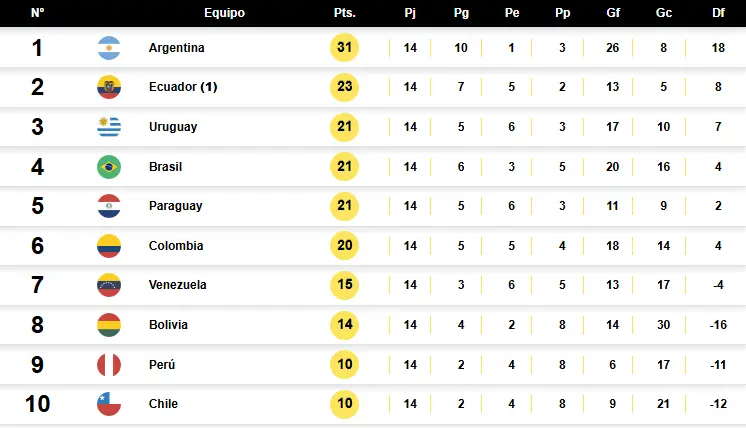
Task: Click the Argentina flag icon
Action: 109,48
